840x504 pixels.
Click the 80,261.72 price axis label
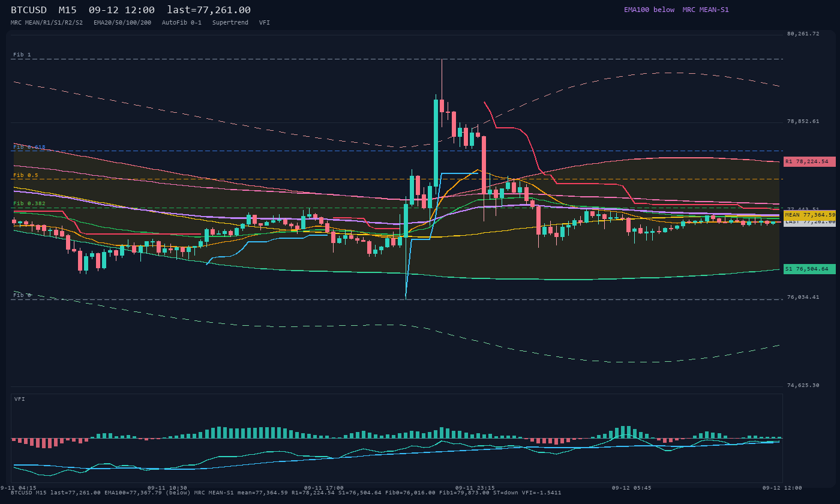803,34
